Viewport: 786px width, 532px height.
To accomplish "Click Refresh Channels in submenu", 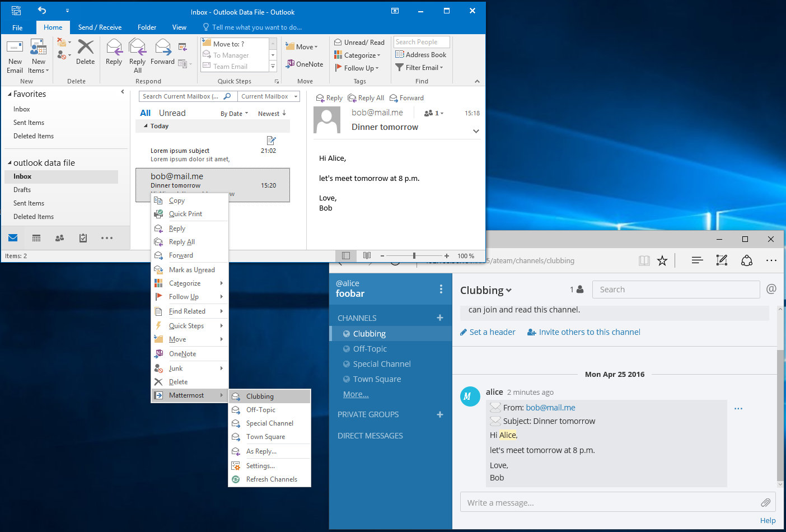I will (269, 479).
